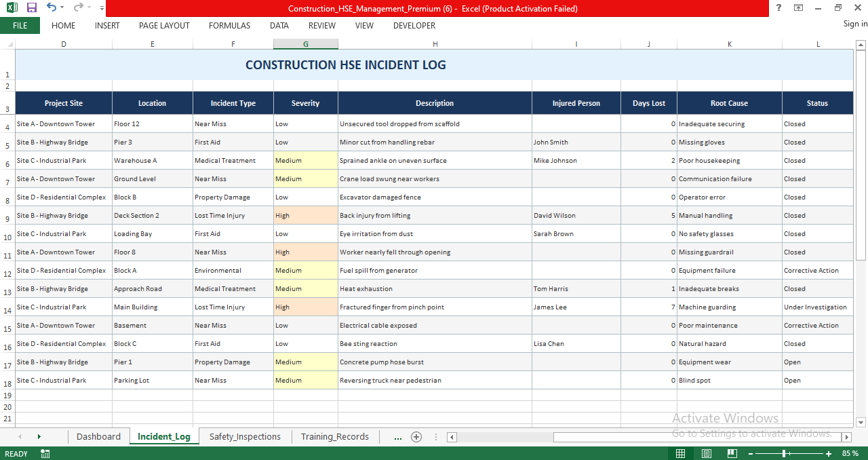This screenshot has height=460, width=868.
Task: Select the Safety_Inspections sheet tab
Action: [245, 436]
